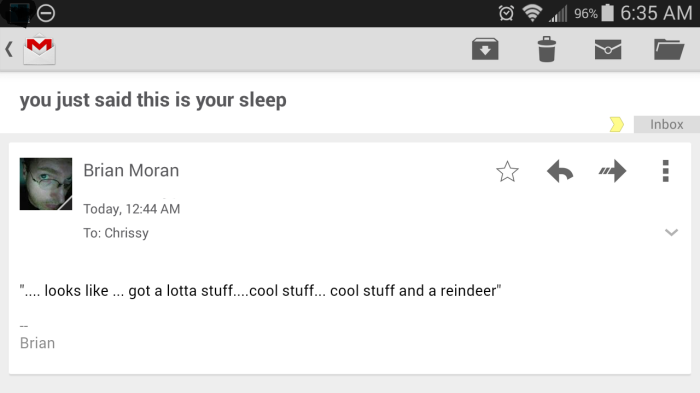This screenshot has width=700, height=393.
Task: Go back with the left chevron
Action: 9,49
